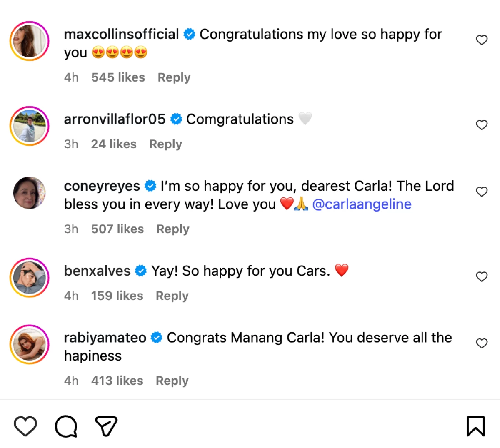The image size is (500, 448).
Task: Reply to benxalves comment
Action: pos(172,296)
